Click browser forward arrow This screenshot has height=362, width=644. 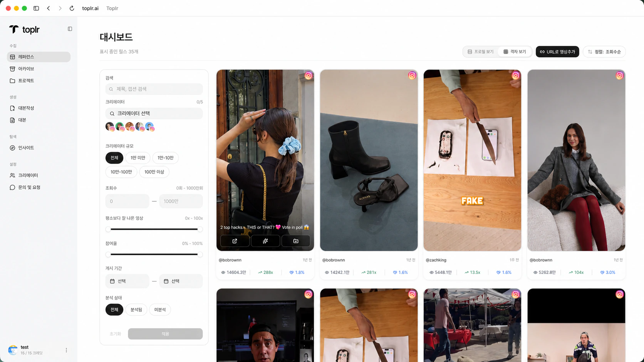[x=60, y=8]
